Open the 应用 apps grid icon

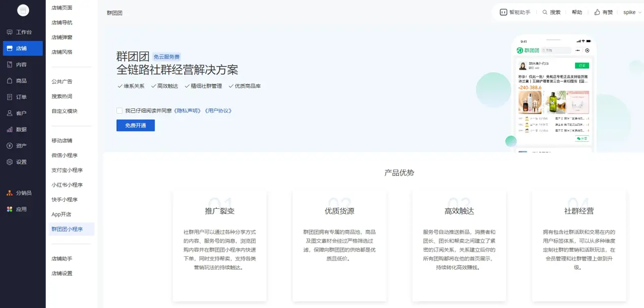point(10,209)
